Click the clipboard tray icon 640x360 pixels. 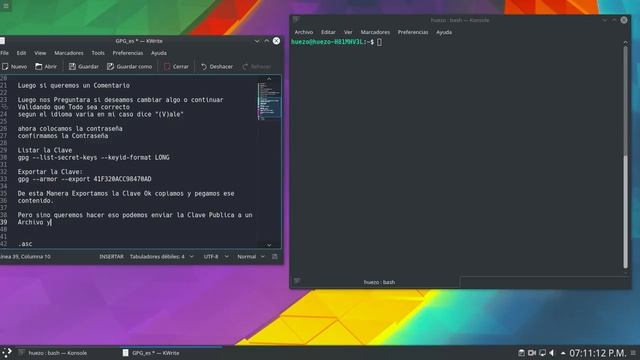pos(521,353)
